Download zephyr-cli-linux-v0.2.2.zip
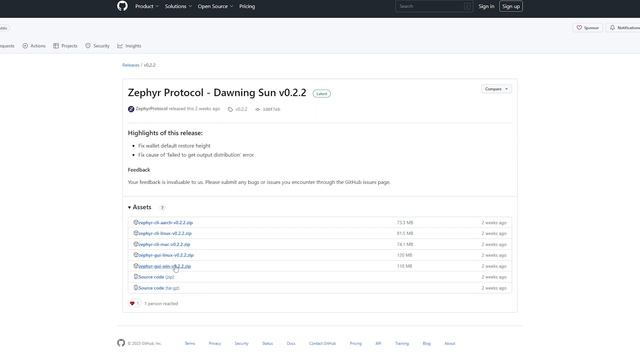The image size is (640, 360). pos(165,233)
